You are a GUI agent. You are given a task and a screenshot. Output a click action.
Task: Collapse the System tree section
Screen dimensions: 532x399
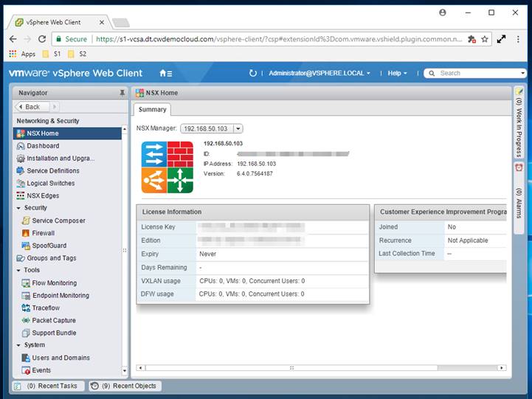(x=18, y=345)
